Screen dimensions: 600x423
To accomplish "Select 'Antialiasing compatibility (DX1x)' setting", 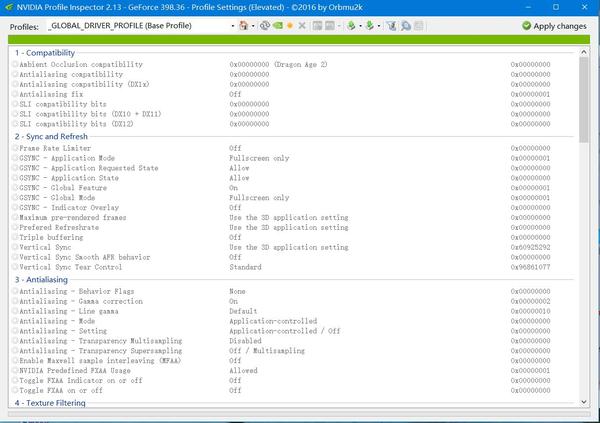I will coord(293,84).
